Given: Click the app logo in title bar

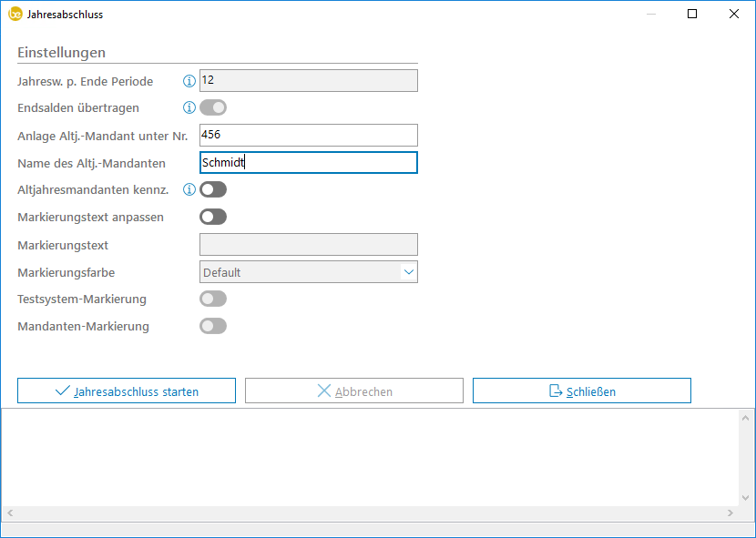Looking at the screenshot, I should 15,15.
